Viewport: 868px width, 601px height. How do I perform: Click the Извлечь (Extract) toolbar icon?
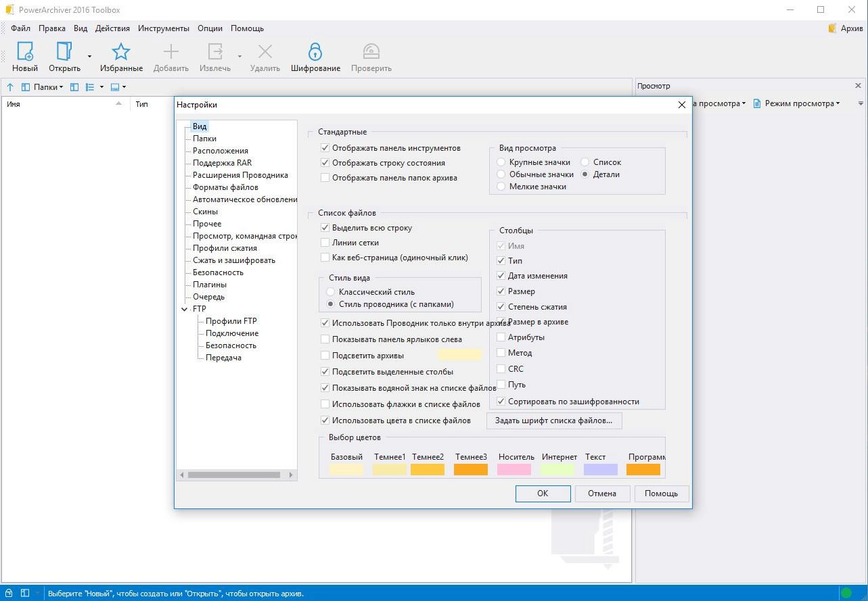(215, 51)
